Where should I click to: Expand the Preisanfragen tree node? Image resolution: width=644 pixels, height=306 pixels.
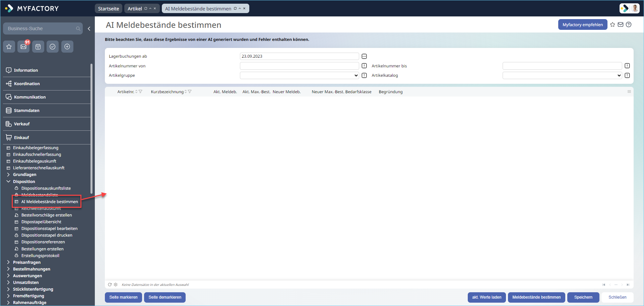click(8, 262)
